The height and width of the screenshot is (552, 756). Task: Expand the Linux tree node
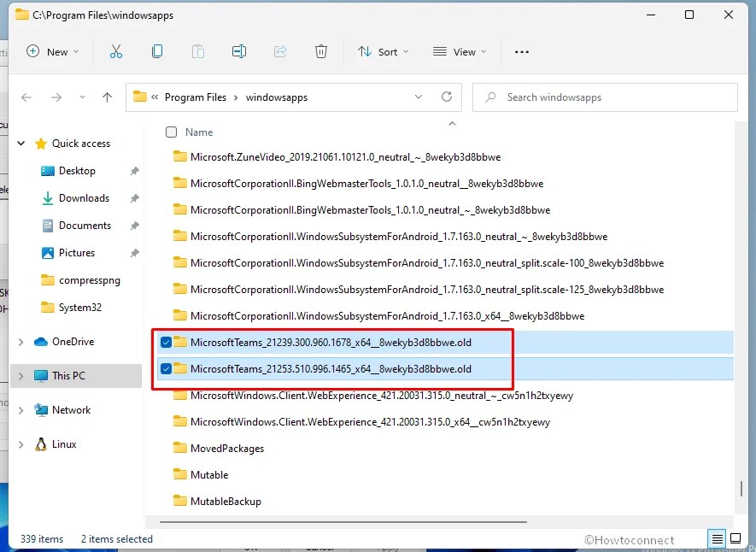click(x=21, y=444)
